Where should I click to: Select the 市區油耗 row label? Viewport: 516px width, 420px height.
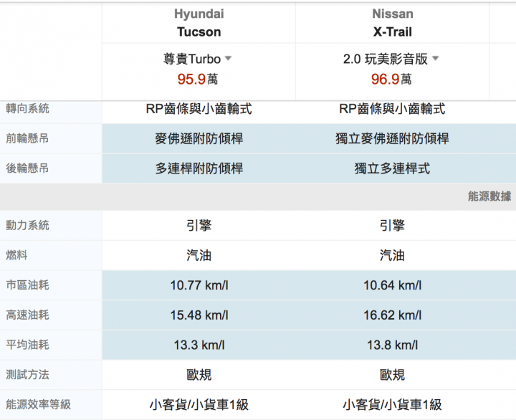[x=28, y=285]
